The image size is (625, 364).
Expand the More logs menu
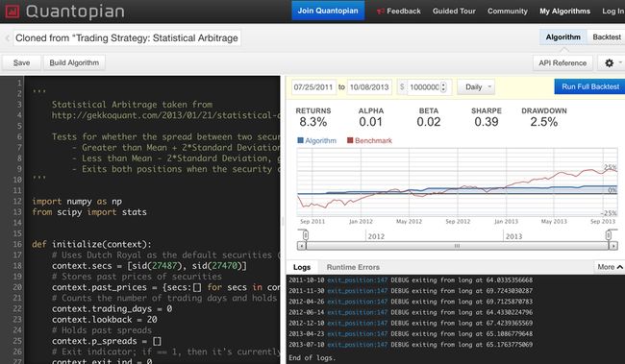click(609, 267)
